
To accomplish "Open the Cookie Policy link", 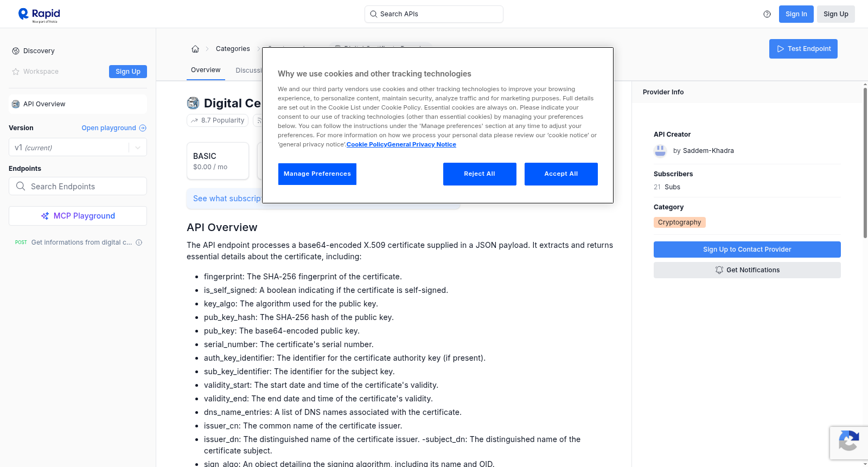I will (367, 144).
